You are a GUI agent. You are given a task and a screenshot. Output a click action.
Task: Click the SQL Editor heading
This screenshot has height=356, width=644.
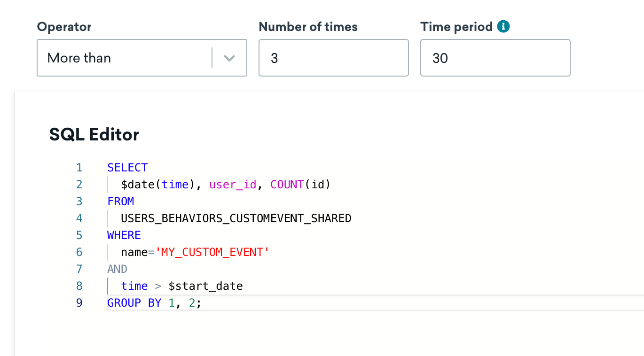[x=94, y=135]
